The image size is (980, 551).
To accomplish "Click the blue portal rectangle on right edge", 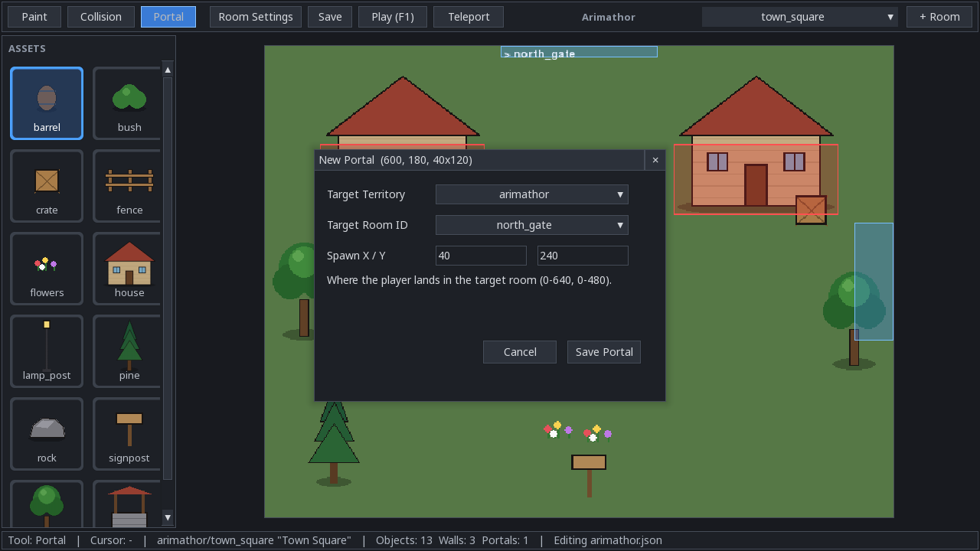I will (x=874, y=282).
